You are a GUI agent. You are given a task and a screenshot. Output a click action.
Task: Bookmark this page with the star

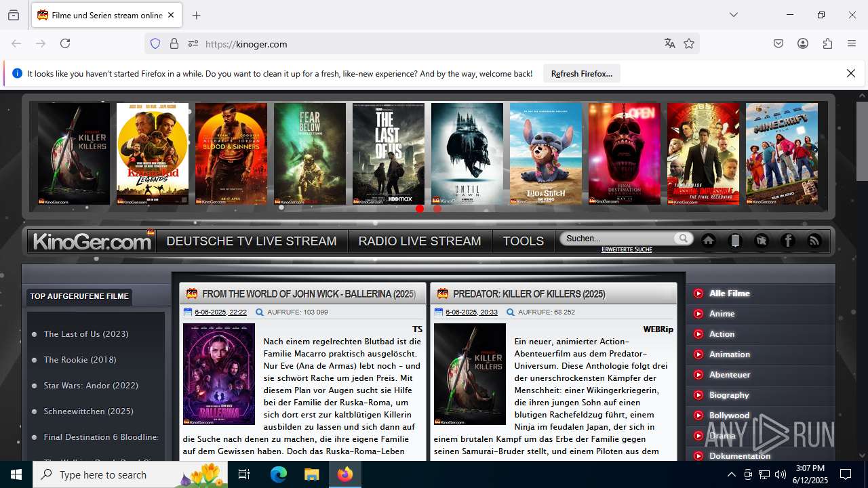coord(689,43)
